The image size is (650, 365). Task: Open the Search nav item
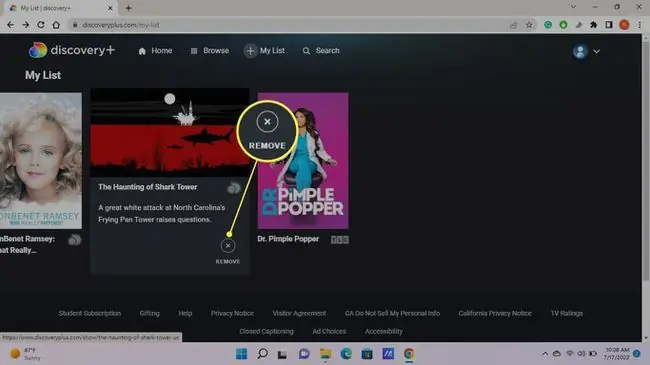(x=321, y=51)
